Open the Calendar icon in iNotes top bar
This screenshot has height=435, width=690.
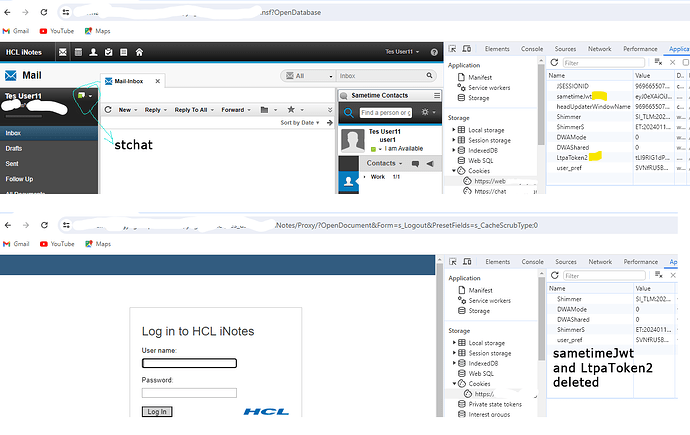coord(78,52)
